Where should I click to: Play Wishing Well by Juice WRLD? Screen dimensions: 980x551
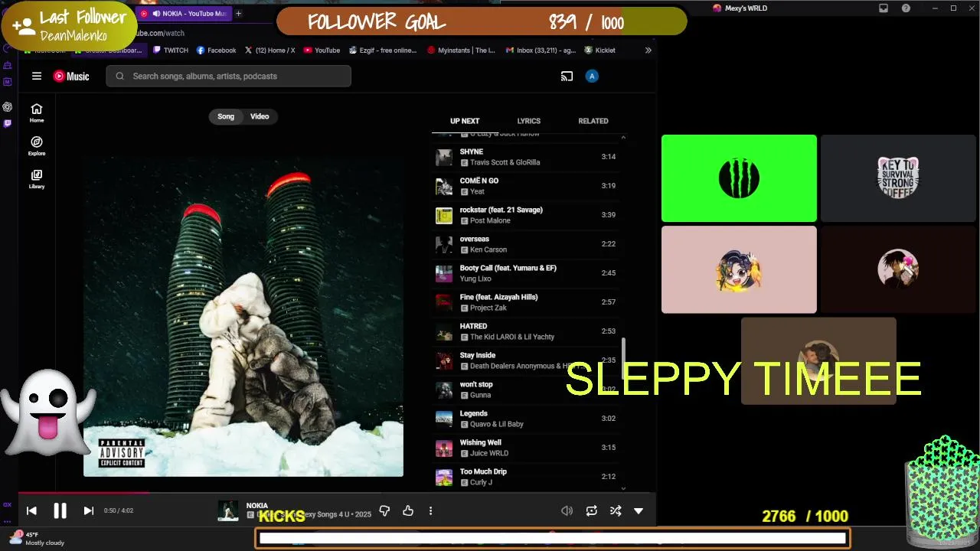(x=526, y=448)
